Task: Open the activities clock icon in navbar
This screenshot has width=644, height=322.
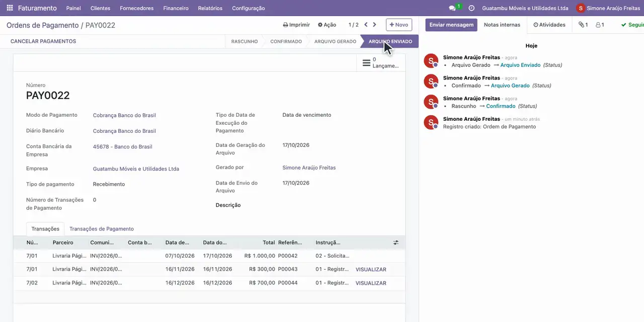Action: [471, 8]
